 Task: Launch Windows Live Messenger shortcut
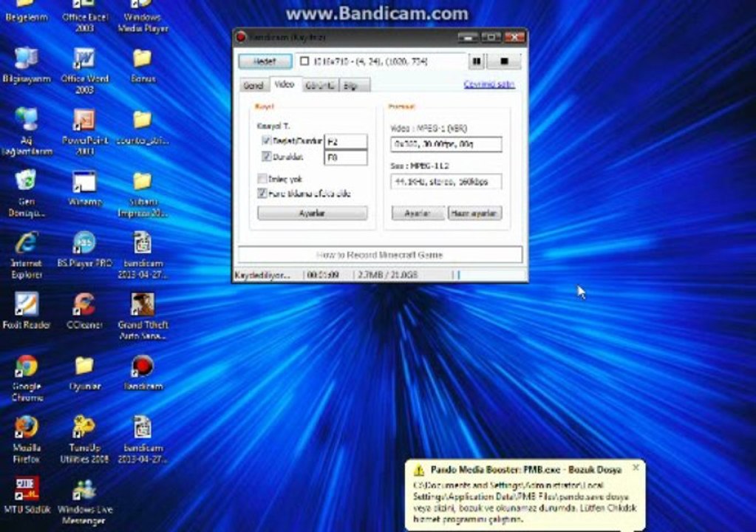84,490
